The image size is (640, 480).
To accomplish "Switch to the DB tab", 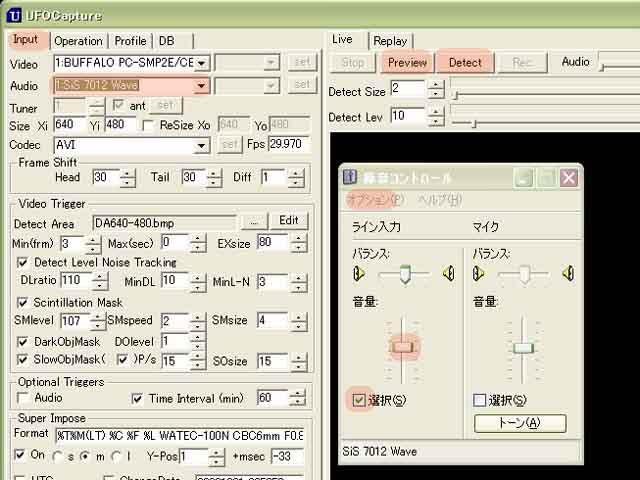I will pyautogui.click(x=167, y=41).
